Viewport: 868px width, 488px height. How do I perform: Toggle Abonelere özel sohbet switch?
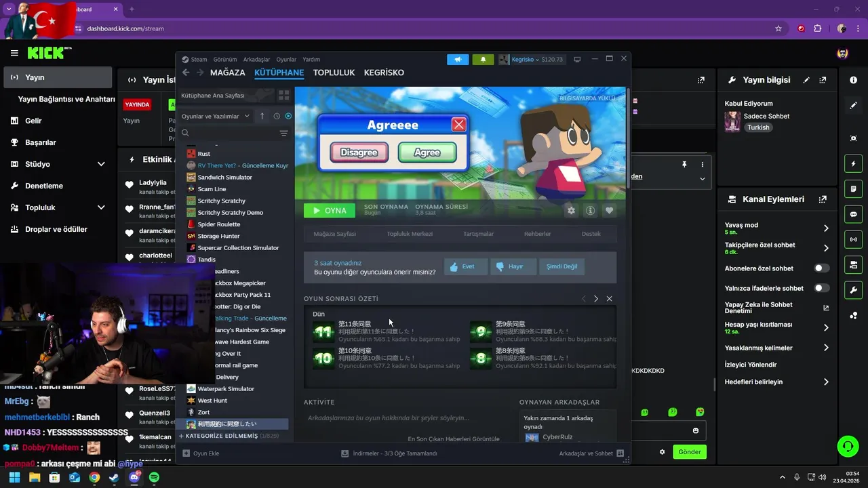[821, 268]
